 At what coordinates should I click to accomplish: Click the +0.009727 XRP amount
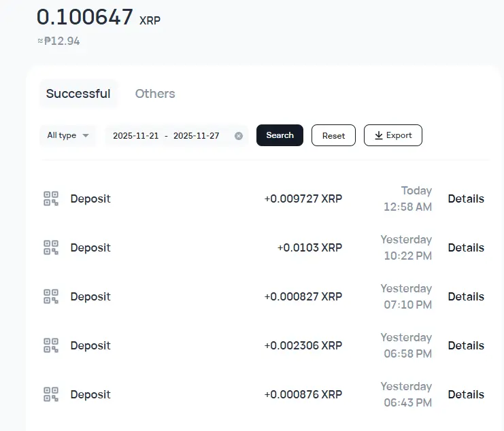(303, 199)
